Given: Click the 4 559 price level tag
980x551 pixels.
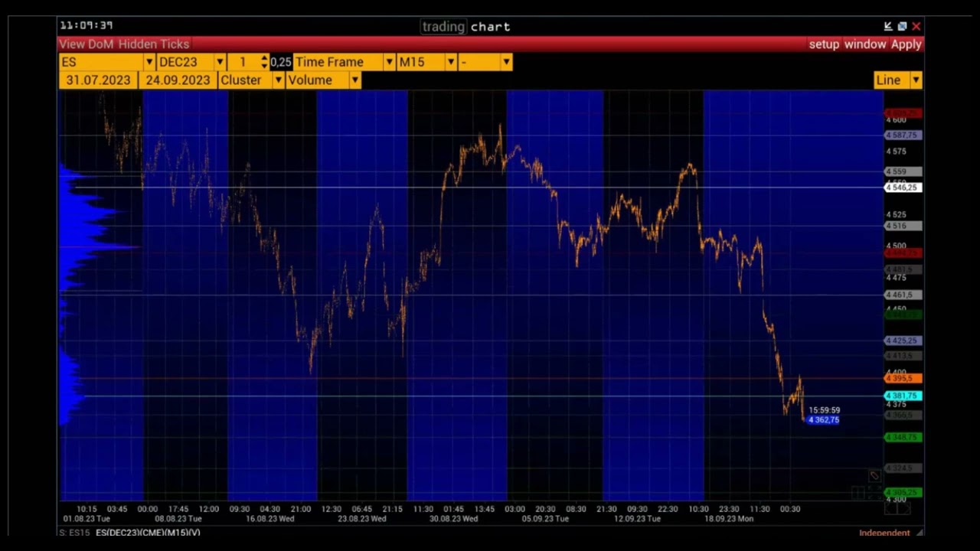Looking at the screenshot, I should pyautogui.click(x=903, y=171).
